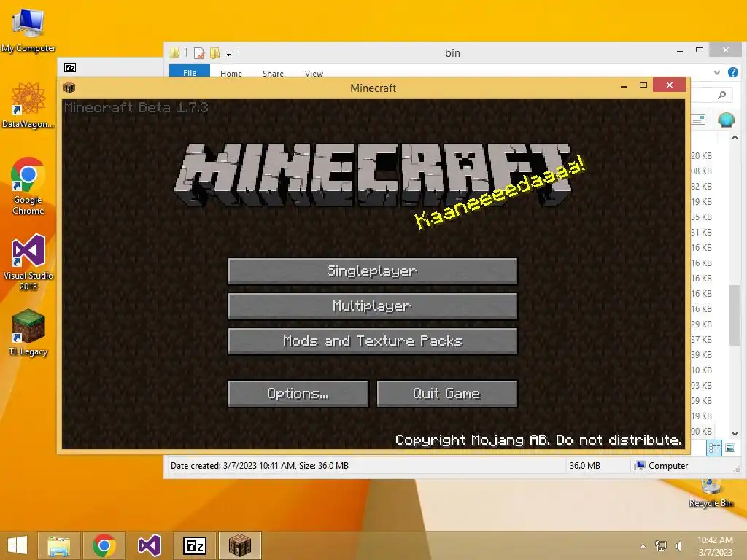This screenshot has height=560, width=747.
Task: Click Minecraft crafting table taskbar icon
Action: tap(240, 545)
